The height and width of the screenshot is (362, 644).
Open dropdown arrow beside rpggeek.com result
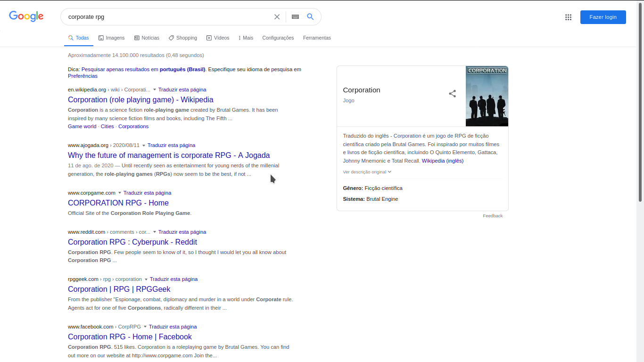point(146,279)
